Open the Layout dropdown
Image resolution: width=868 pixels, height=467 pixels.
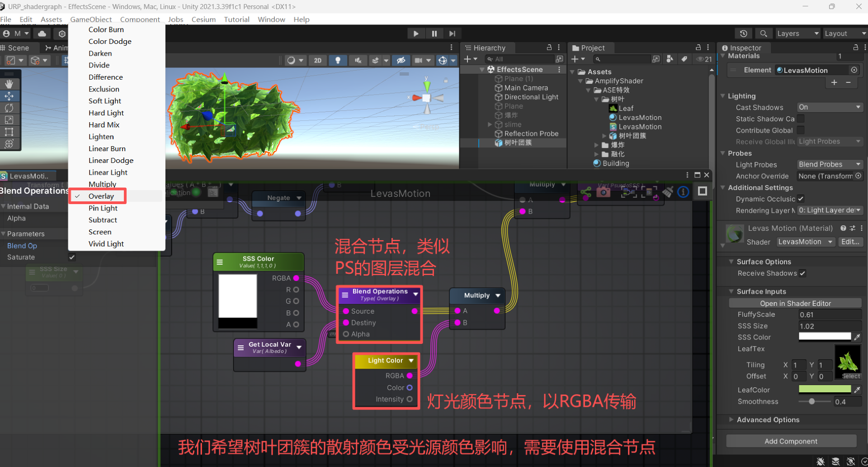pyautogui.click(x=844, y=33)
